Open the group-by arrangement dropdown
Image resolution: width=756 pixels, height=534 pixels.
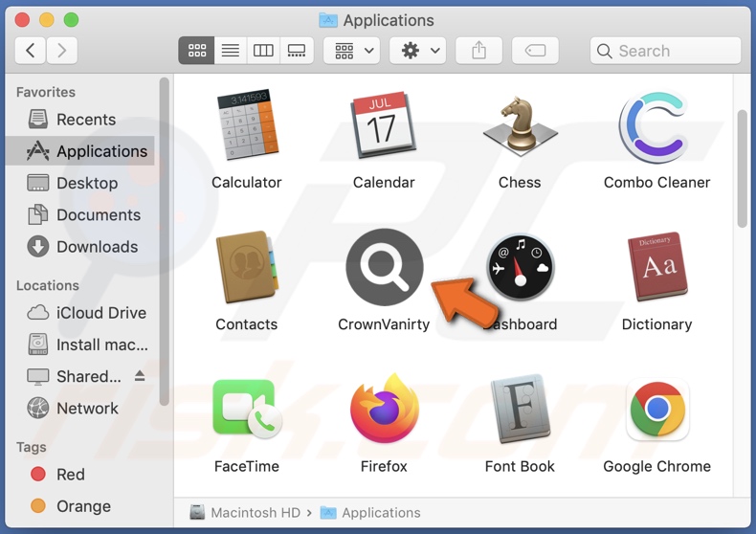point(351,50)
